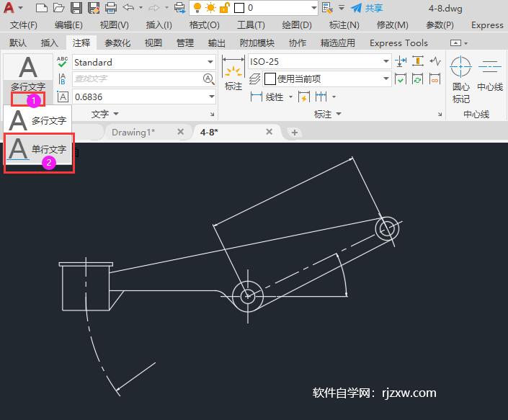Expand the layer 0 dropdown list
This screenshot has height=420, width=508.
tap(313, 8)
